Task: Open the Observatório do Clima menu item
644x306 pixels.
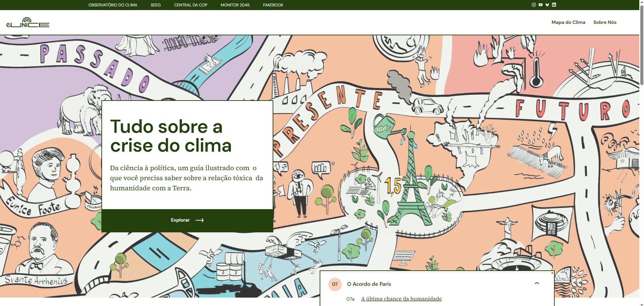Action: click(x=113, y=5)
